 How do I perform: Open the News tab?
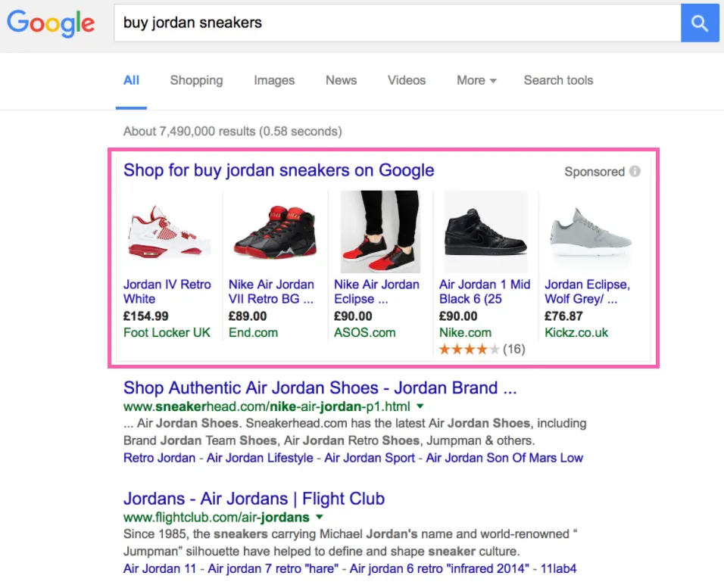[x=342, y=80]
